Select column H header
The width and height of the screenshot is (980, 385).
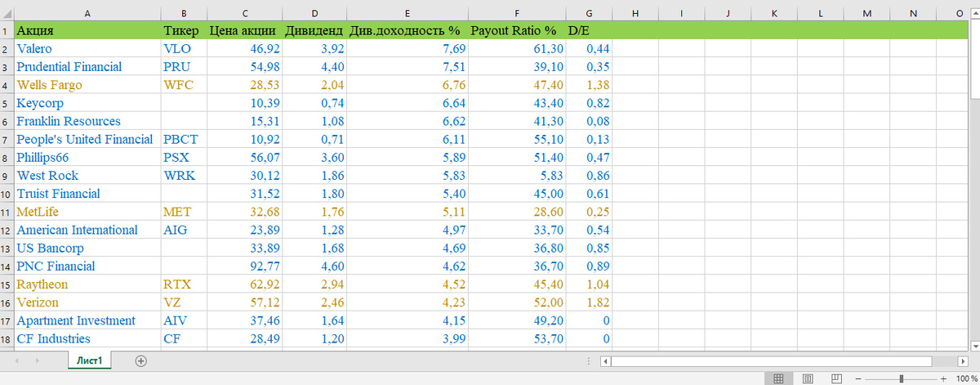click(635, 12)
